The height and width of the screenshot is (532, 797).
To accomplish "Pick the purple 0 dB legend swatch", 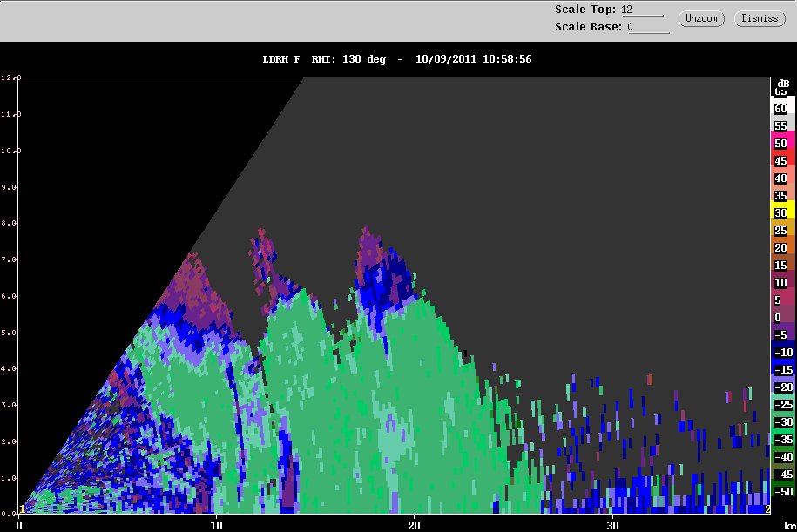I will pyautogui.click(x=780, y=317).
